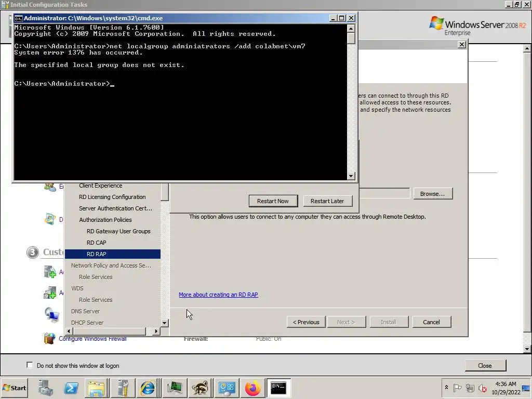Viewport: 532px width, 399px height.
Task: Open Configure Windows Firewall link
Action: (x=92, y=339)
